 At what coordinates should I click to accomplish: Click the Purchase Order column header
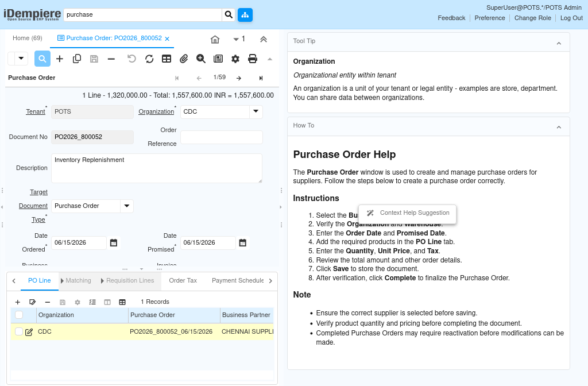174,315
